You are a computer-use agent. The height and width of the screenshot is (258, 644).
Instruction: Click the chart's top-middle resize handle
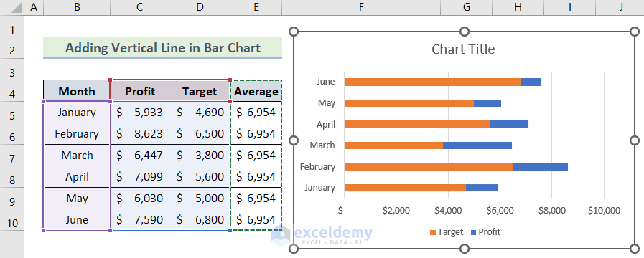pyautogui.click(x=464, y=32)
